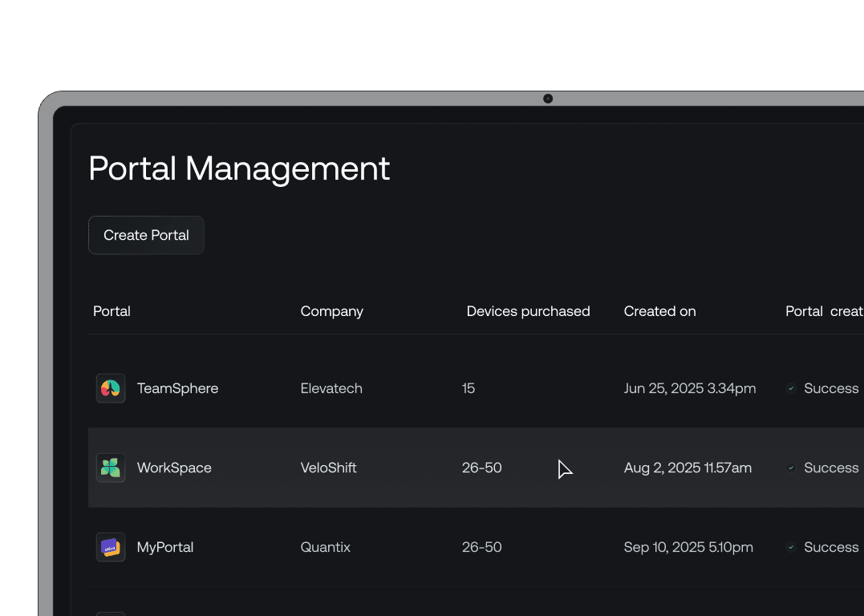Viewport: 864px width, 616px height.
Task: Click the Success checkmark in WorkSpace row
Action: coord(791,468)
